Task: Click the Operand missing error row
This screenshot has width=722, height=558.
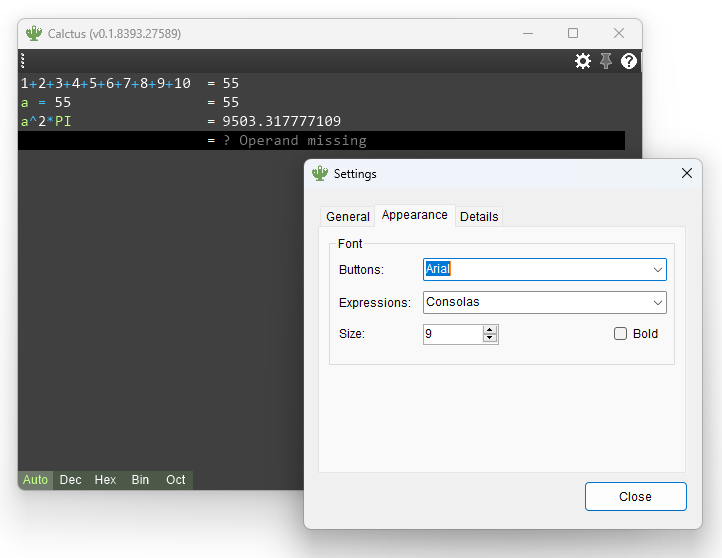Action: pyautogui.click(x=321, y=140)
